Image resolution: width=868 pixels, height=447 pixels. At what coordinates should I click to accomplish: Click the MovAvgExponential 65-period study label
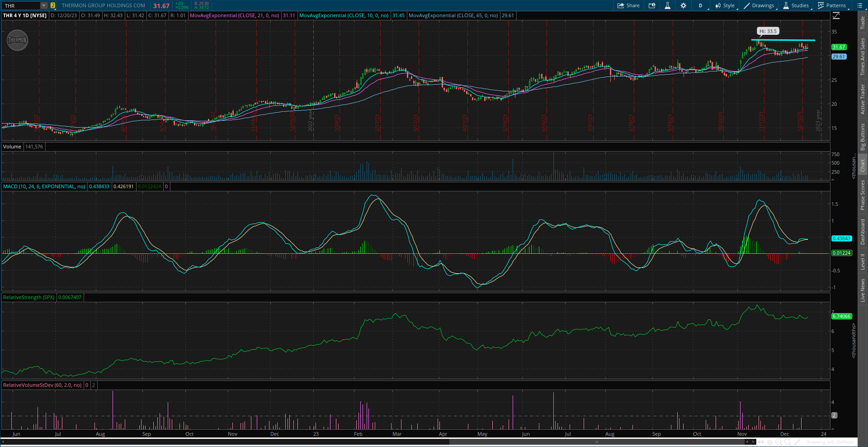(453, 15)
